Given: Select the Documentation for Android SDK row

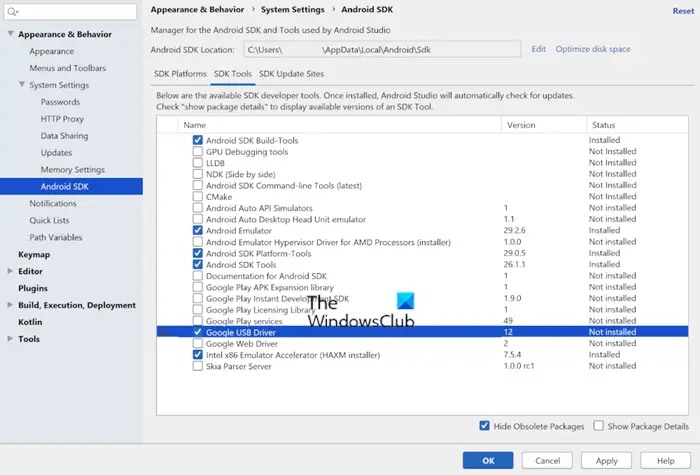Looking at the screenshot, I should coord(422,276).
